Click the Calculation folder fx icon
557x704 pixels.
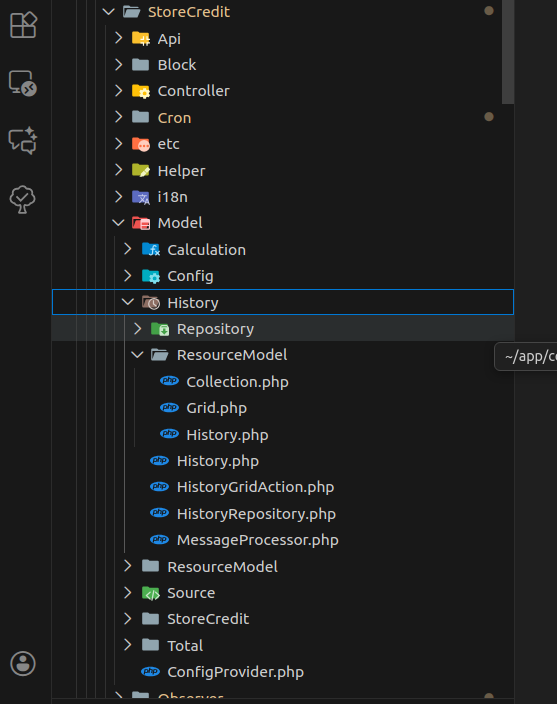point(151,250)
